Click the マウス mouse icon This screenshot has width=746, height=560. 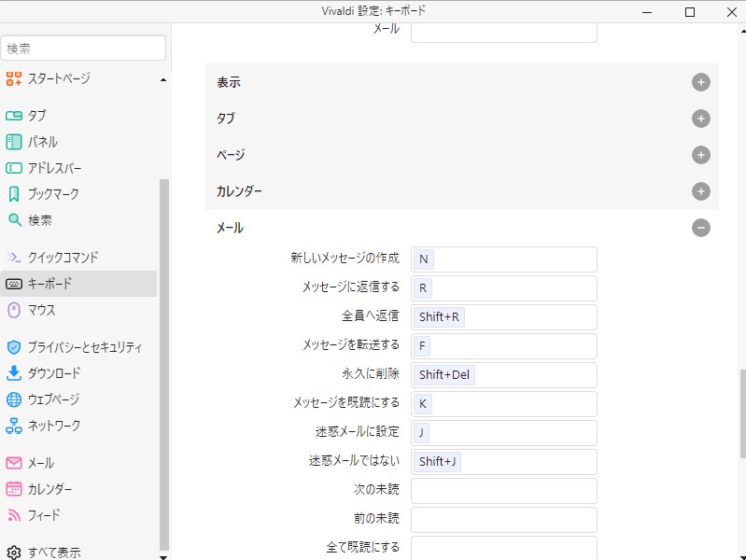(14, 310)
